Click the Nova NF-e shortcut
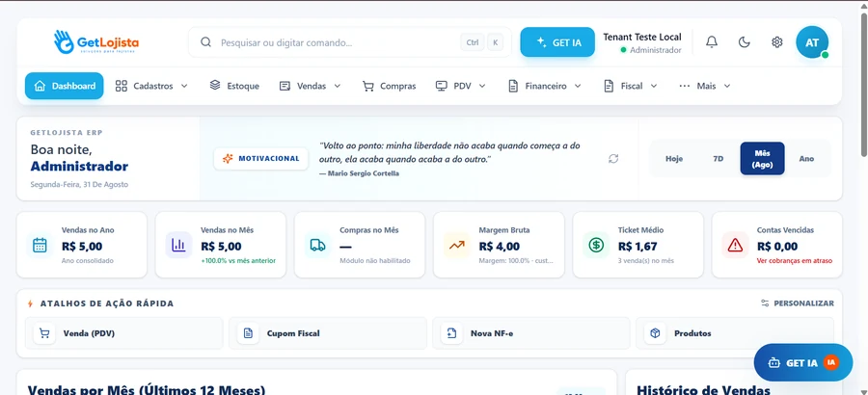This screenshot has width=868, height=395. (531, 333)
